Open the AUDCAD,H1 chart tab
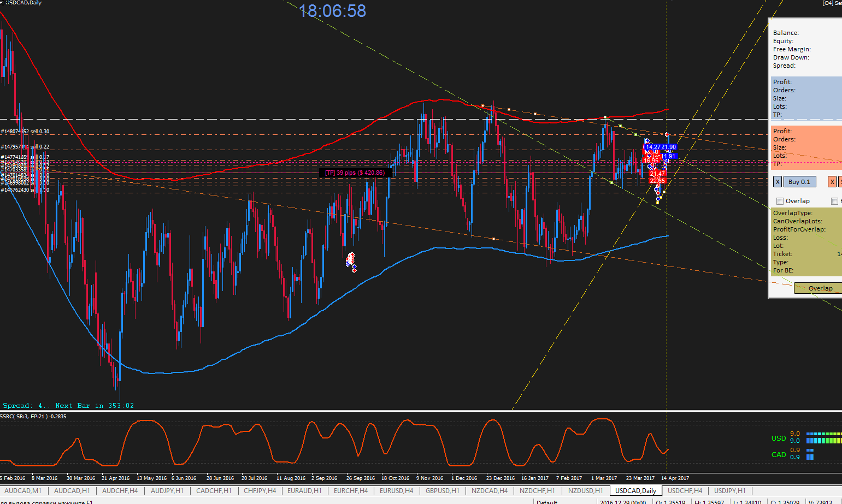 [72, 491]
